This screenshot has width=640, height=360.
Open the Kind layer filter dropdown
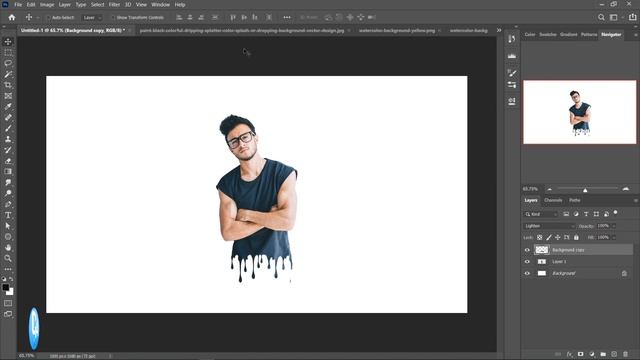point(541,214)
